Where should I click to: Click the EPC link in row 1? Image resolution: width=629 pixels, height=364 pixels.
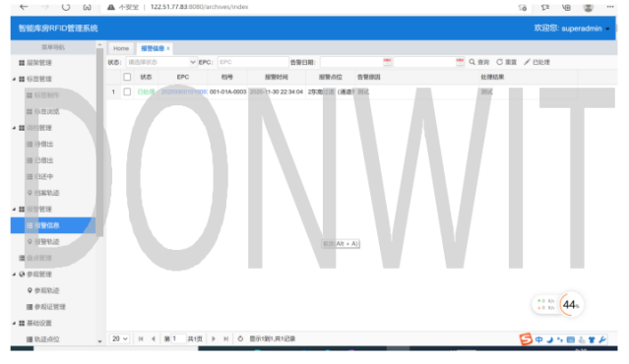point(184,91)
